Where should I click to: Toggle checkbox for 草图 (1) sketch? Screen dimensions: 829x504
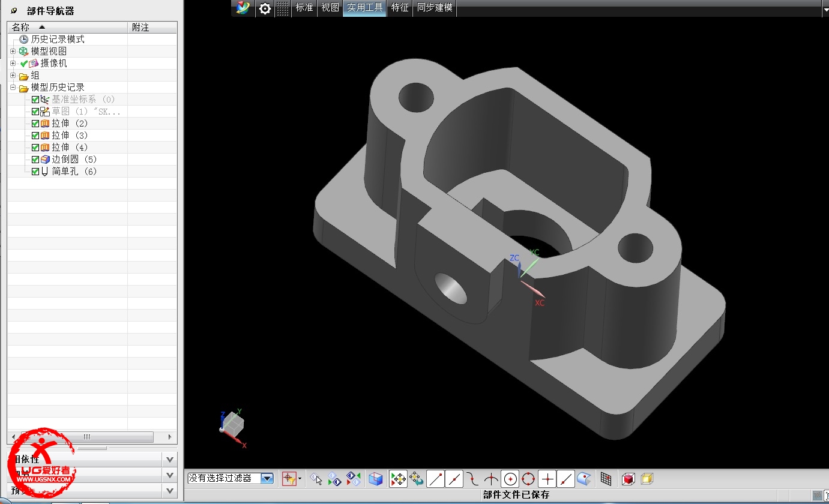pos(35,112)
